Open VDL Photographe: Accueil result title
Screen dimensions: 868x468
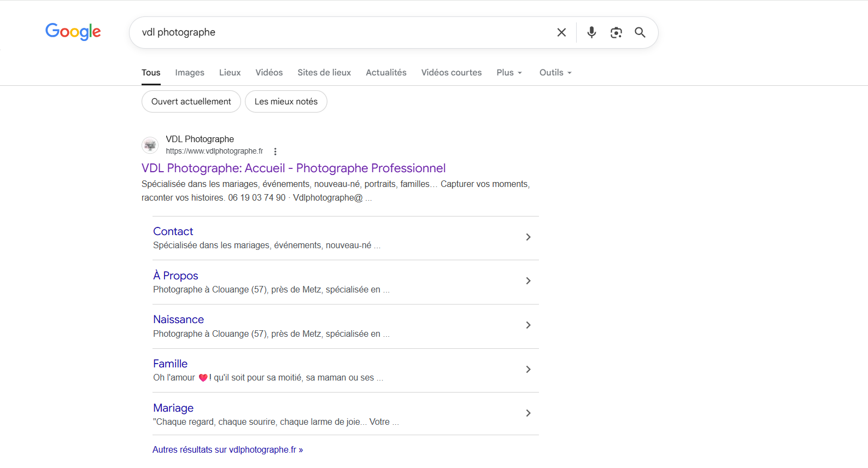[294, 168]
